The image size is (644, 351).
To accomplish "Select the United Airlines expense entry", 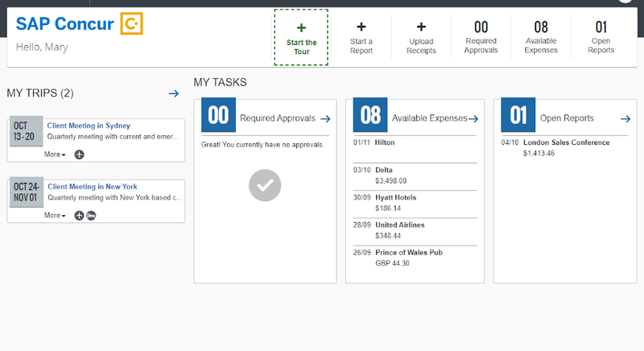I will (x=415, y=231).
